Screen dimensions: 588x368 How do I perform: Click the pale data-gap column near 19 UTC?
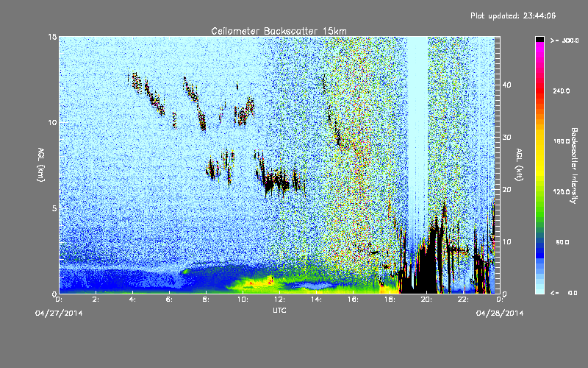(417, 132)
